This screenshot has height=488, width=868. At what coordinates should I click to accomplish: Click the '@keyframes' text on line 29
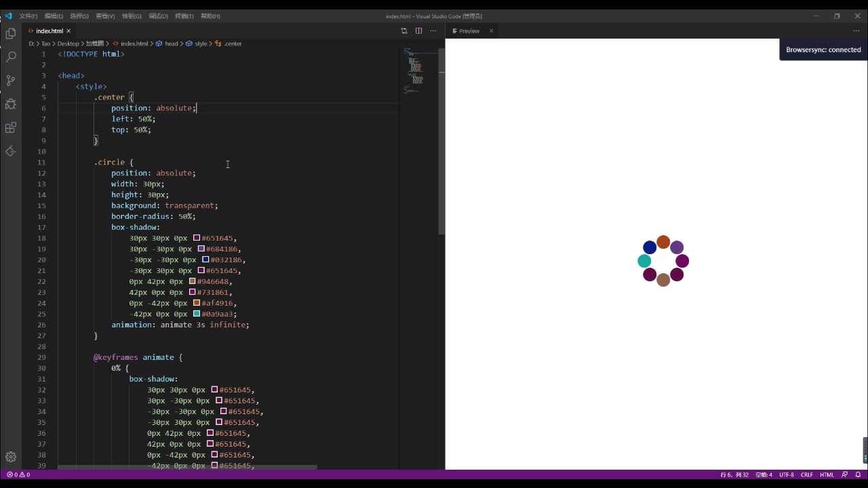pyautogui.click(x=116, y=357)
